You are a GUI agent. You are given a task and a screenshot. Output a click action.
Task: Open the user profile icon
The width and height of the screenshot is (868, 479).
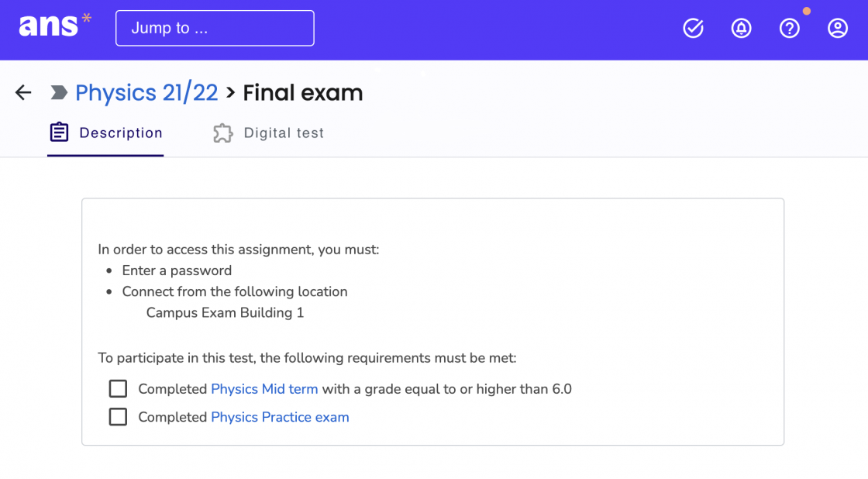(838, 28)
